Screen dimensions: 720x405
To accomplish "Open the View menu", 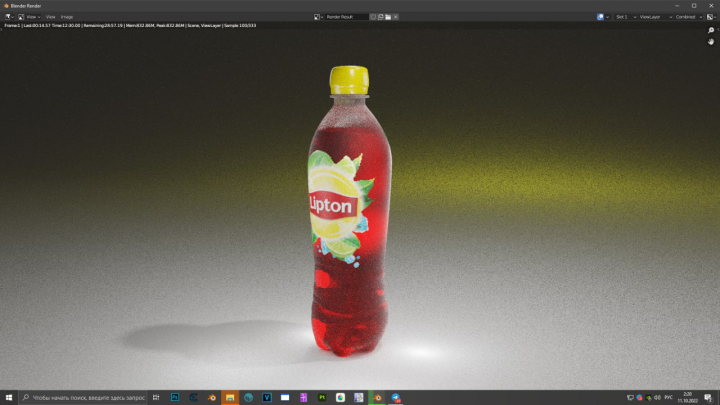I will 50,17.
